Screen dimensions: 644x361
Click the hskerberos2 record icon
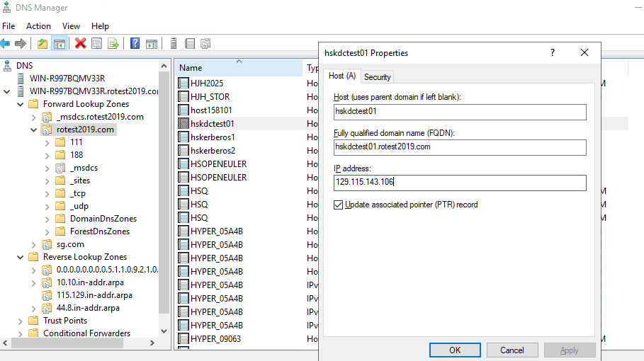(x=183, y=151)
